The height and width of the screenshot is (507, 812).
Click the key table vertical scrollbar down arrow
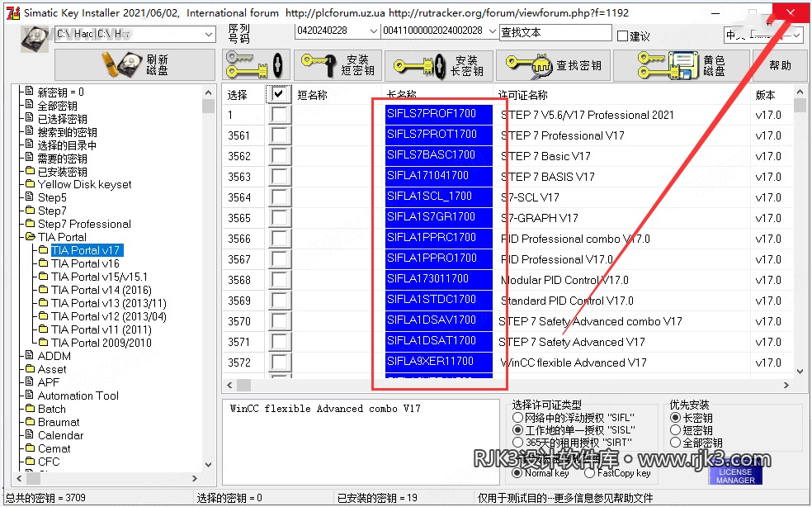coord(800,372)
